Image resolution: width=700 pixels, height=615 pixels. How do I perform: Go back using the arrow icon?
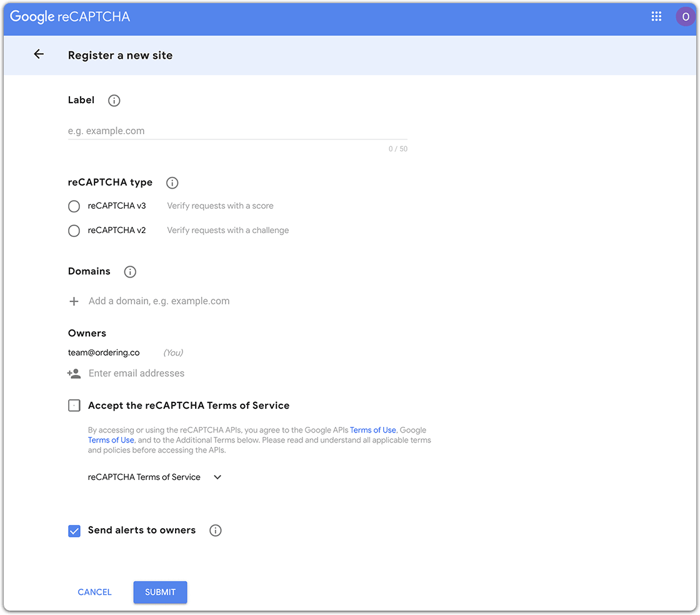[39, 54]
